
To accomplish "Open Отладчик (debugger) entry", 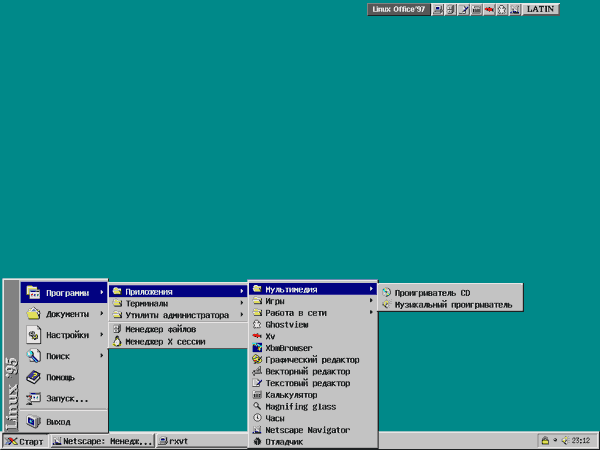I will point(285,441).
